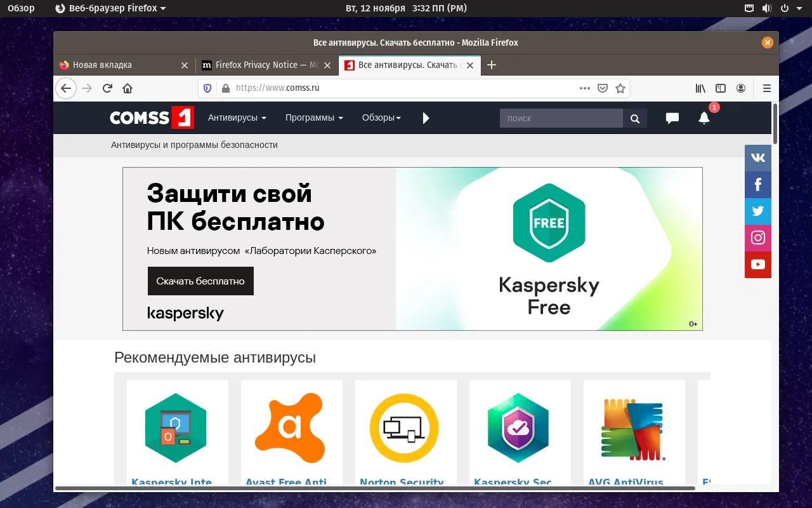812x508 pixels.
Task: Close the Firefox window
Action: pyautogui.click(x=768, y=43)
